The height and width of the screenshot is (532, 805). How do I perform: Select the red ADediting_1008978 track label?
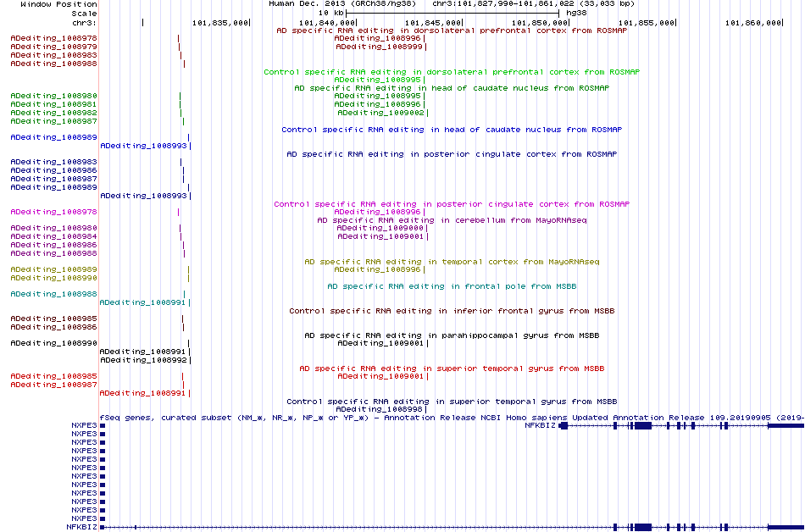[x=54, y=38]
